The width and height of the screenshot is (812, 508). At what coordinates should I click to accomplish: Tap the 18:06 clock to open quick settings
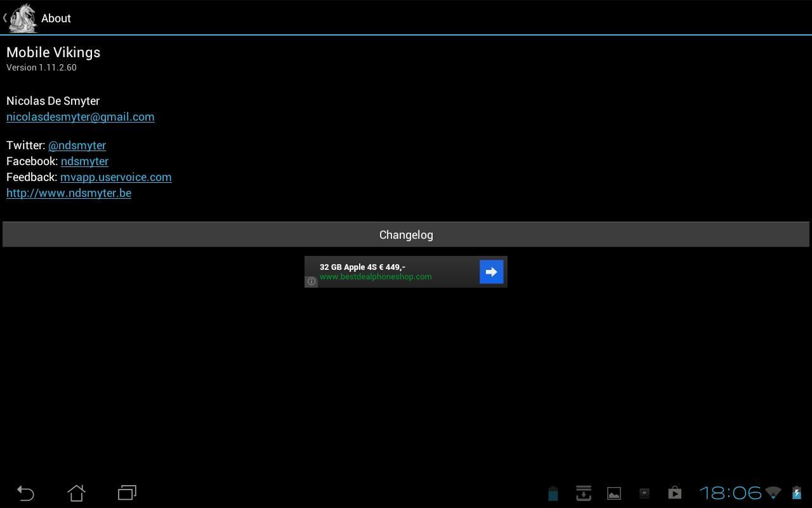730,493
